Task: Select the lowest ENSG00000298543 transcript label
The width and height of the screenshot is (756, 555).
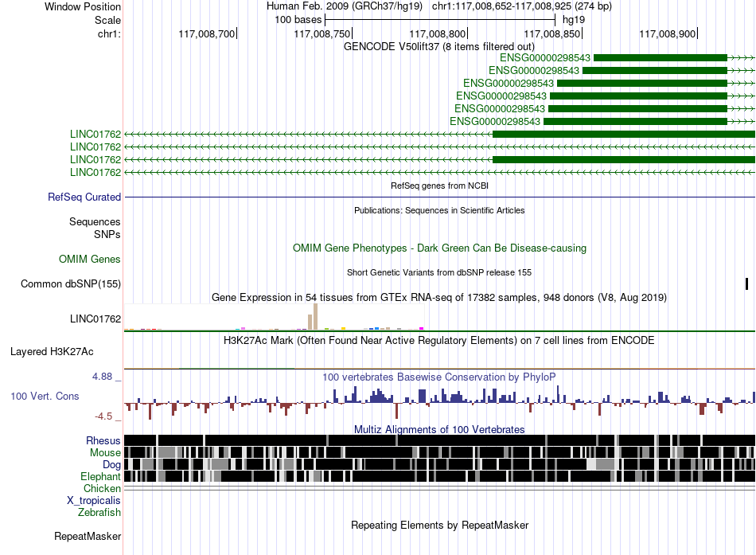Action: 495,122
